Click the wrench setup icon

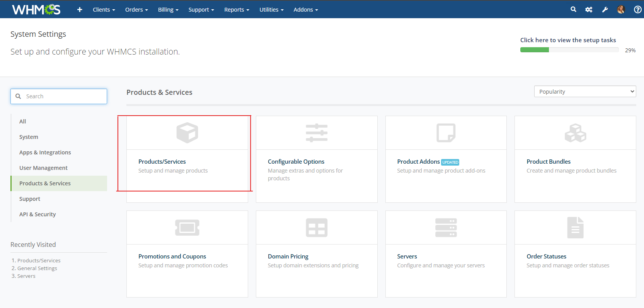[x=605, y=10]
